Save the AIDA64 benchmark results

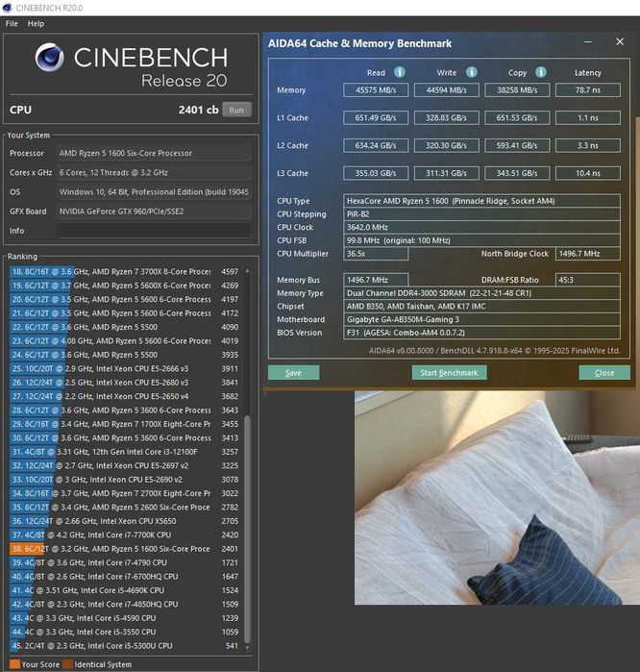coord(293,373)
